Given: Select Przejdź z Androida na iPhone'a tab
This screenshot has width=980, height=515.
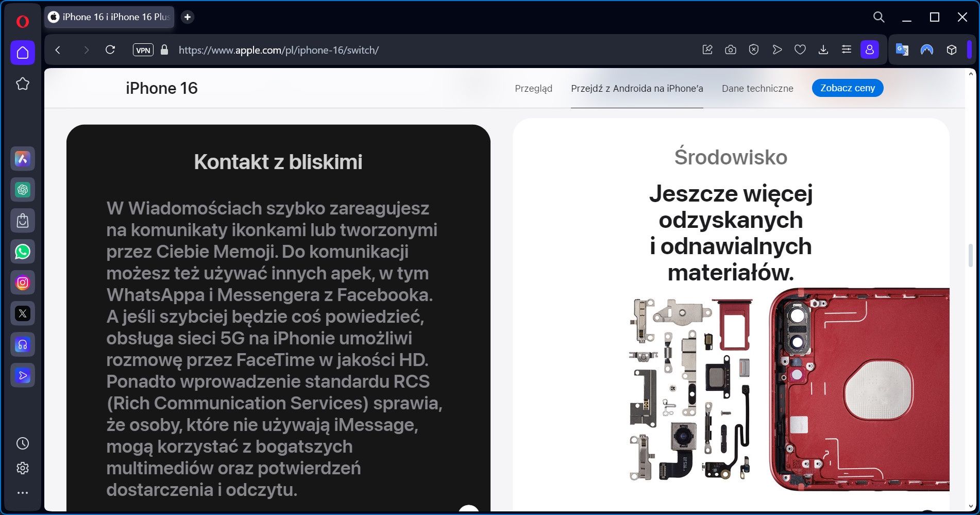Looking at the screenshot, I should (x=637, y=88).
